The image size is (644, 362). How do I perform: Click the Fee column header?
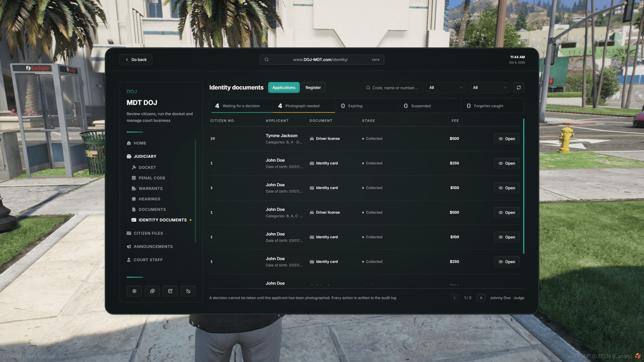[455, 121]
